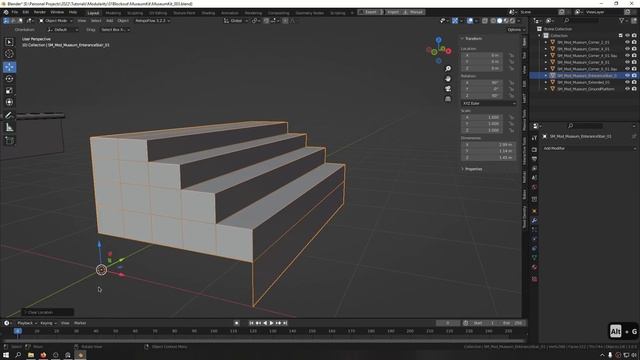The image size is (640, 360).
Task: Click the timeline horizontal scrollbar
Action: point(263,340)
